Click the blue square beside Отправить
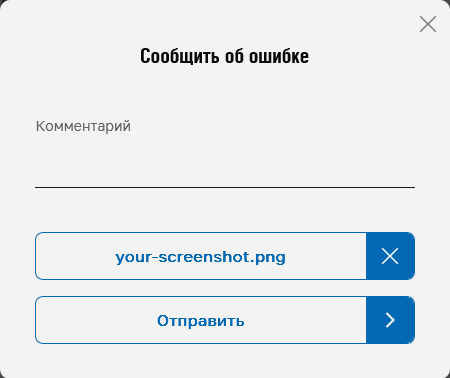The height and width of the screenshot is (378, 450). tap(390, 320)
